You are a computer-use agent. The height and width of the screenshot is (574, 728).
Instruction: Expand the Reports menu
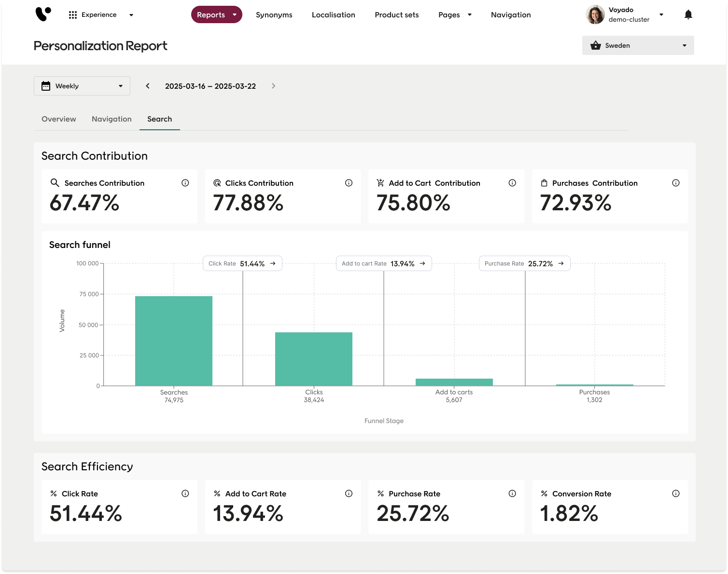[x=216, y=15]
